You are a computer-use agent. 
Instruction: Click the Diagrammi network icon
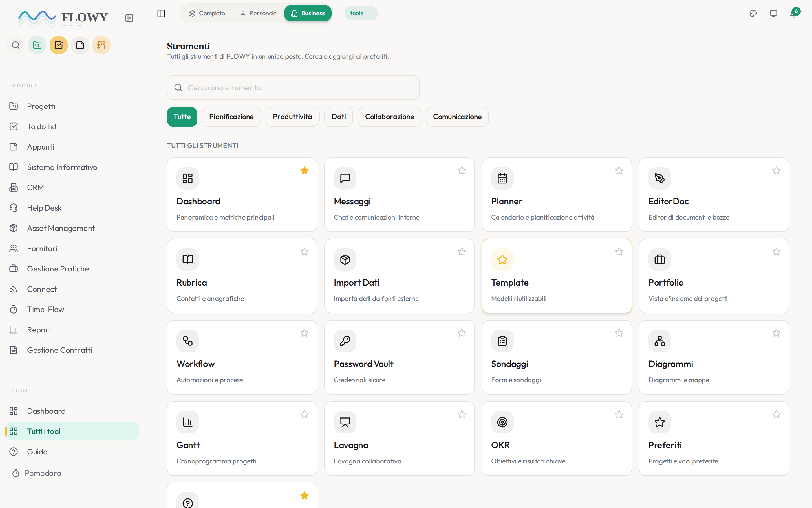(x=660, y=341)
